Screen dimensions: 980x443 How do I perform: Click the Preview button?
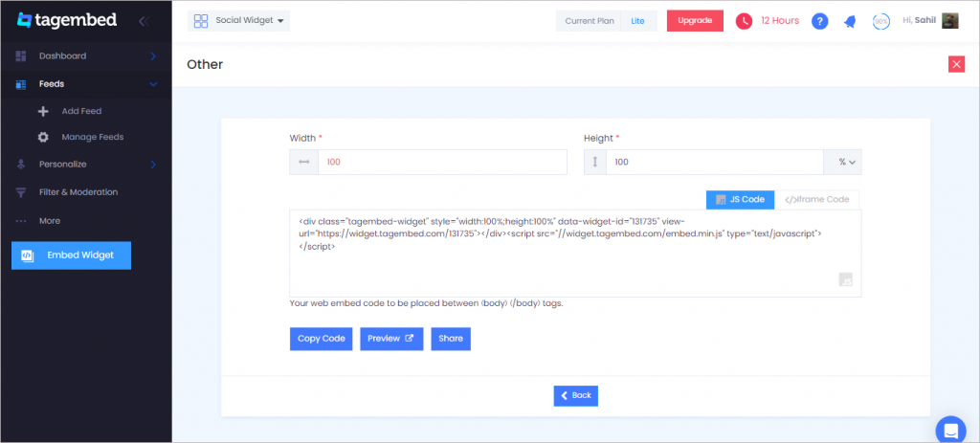coord(391,339)
